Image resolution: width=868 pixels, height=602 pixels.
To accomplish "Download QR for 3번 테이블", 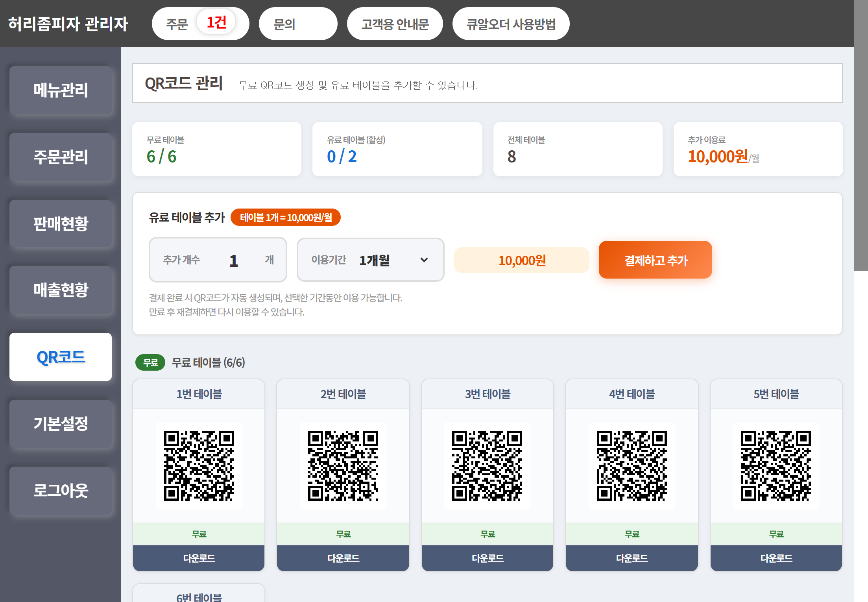I will click(488, 558).
